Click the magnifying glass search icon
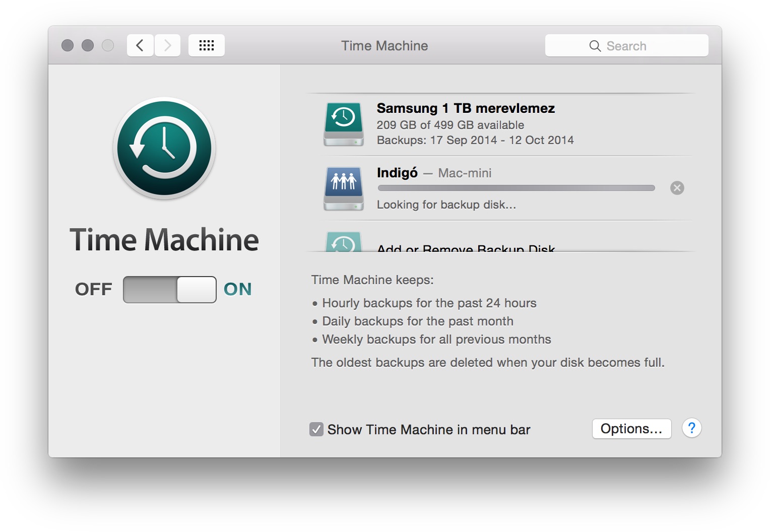The image size is (770, 532). (x=595, y=46)
